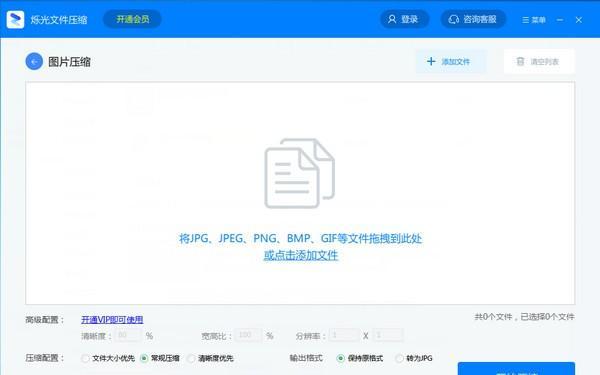Click the 分辨率 width input field
Screen dimensions: 600x375
344,336
